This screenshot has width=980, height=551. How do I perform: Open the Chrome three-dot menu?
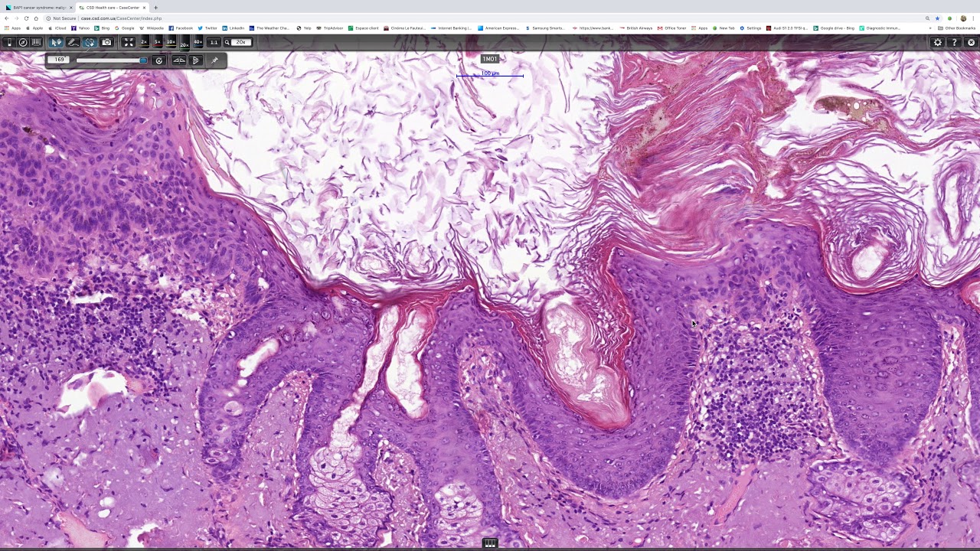[x=973, y=18]
